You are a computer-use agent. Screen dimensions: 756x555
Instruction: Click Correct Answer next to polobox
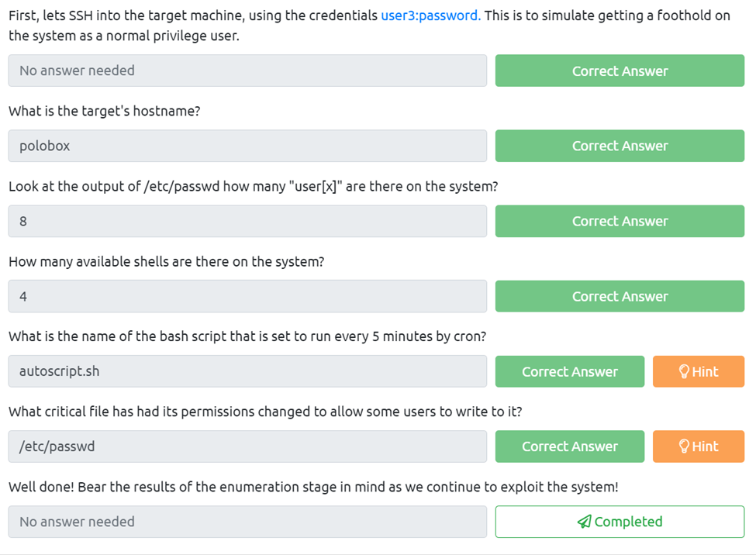pyautogui.click(x=620, y=146)
